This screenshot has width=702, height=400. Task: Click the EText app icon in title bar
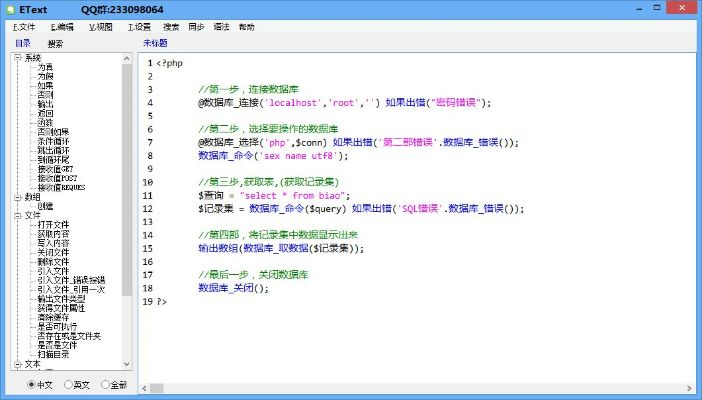pyautogui.click(x=10, y=9)
